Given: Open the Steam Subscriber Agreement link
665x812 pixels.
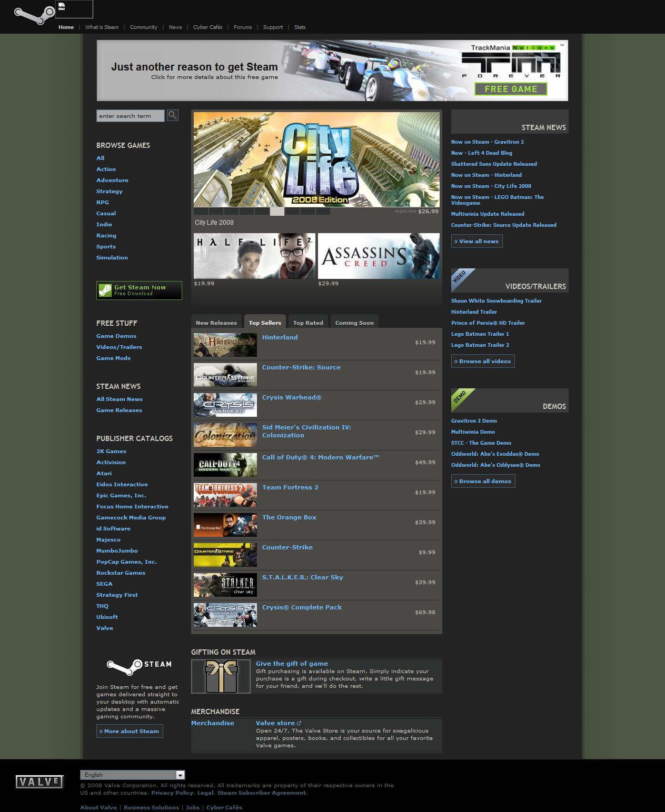Looking at the screenshot, I should click(x=262, y=793).
